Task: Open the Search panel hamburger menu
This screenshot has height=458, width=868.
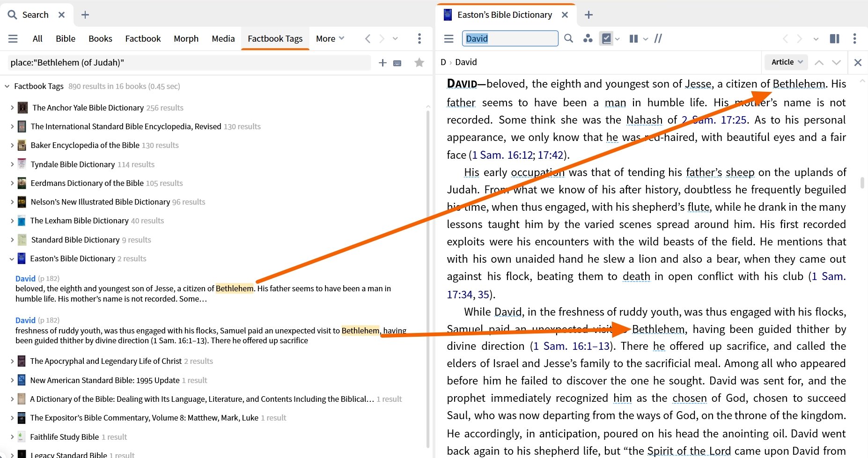Action: coord(13,39)
